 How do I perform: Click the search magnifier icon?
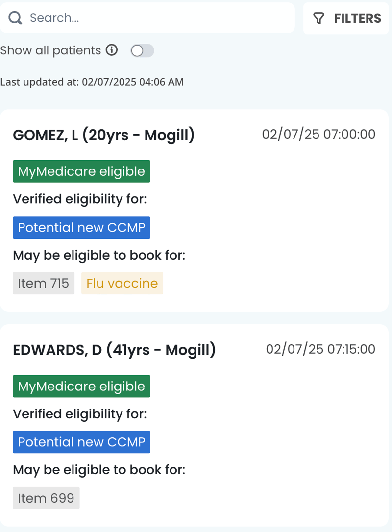[x=16, y=18]
